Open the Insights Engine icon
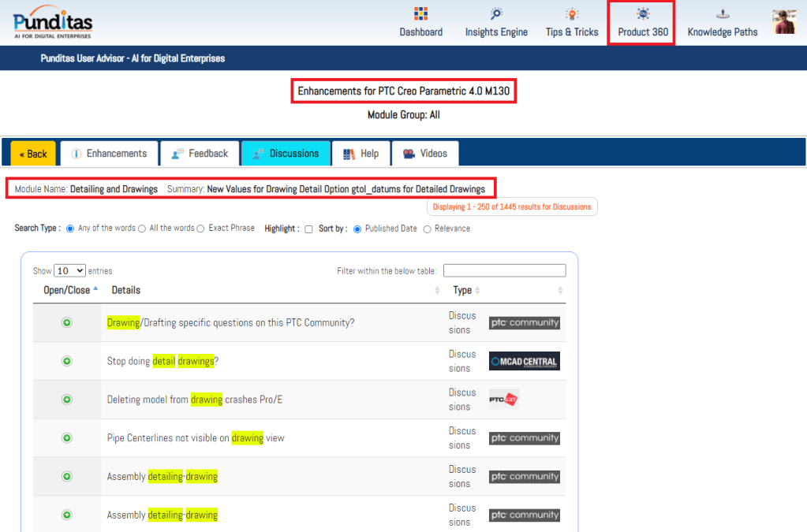Screen dimensions: 807x532 (x=496, y=14)
